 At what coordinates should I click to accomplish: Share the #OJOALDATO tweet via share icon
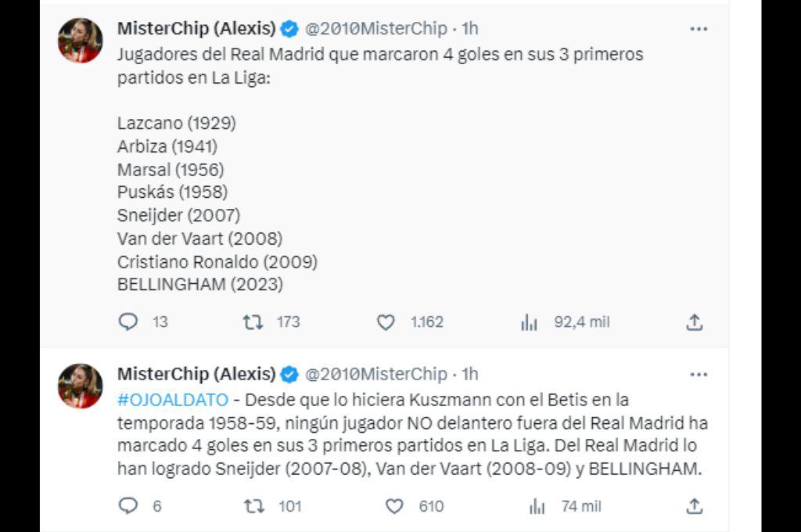695,506
